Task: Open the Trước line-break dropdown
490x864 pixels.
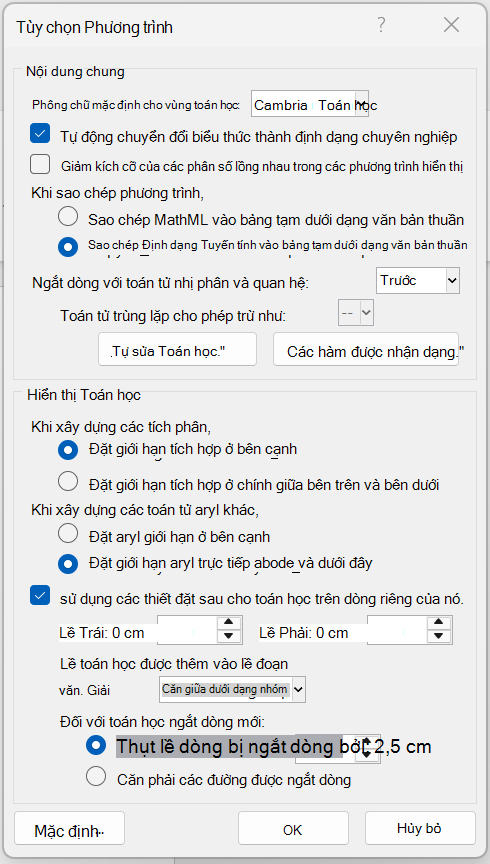Action: pyautogui.click(x=418, y=280)
